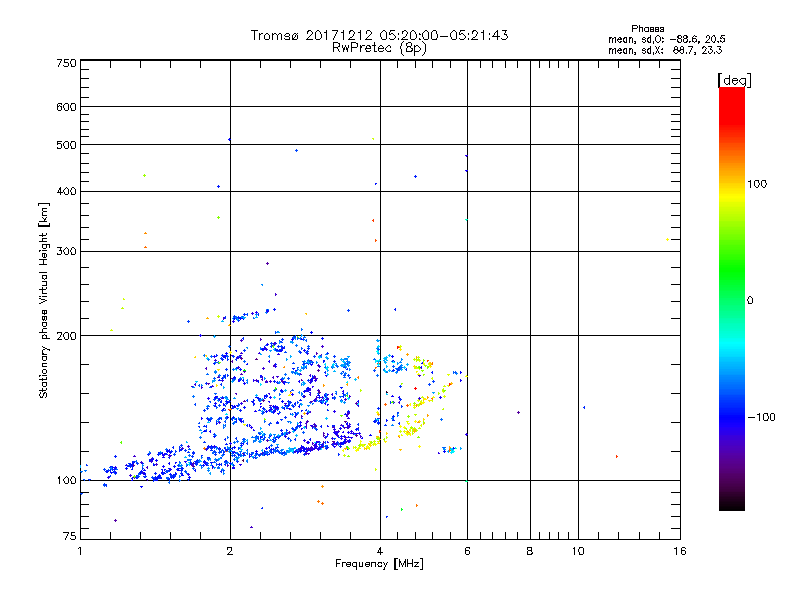Click the colorbar tick label "0"
Viewport: 800px width, 600px height.
pos(750,300)
